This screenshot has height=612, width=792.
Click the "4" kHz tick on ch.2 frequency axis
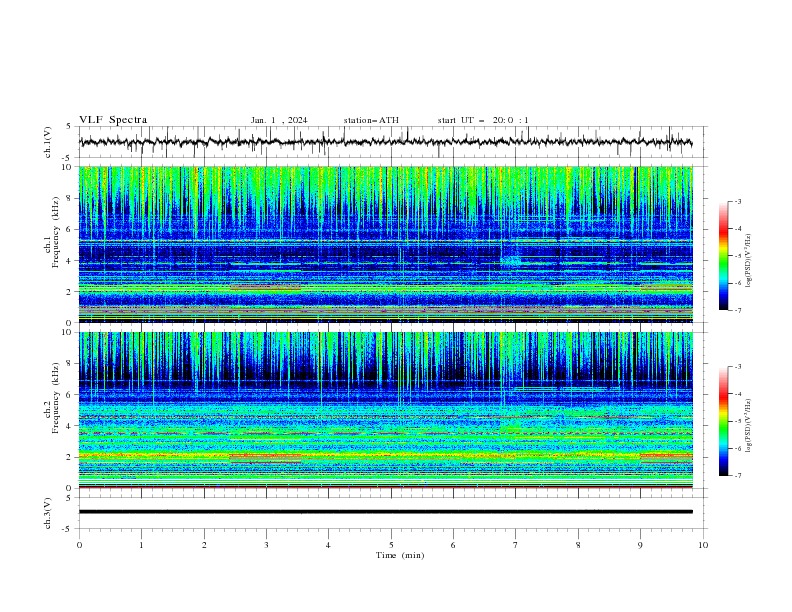pos(70,426)
